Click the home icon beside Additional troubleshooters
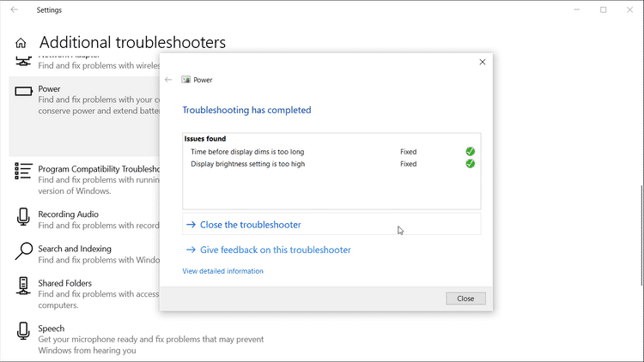The image size is (644, 362). coord(21,43)
